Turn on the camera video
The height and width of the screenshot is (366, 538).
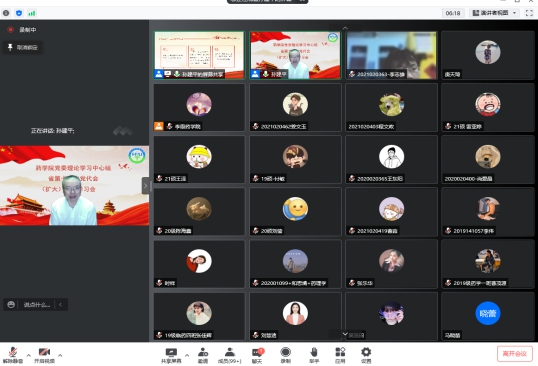(x=44, y=355)
